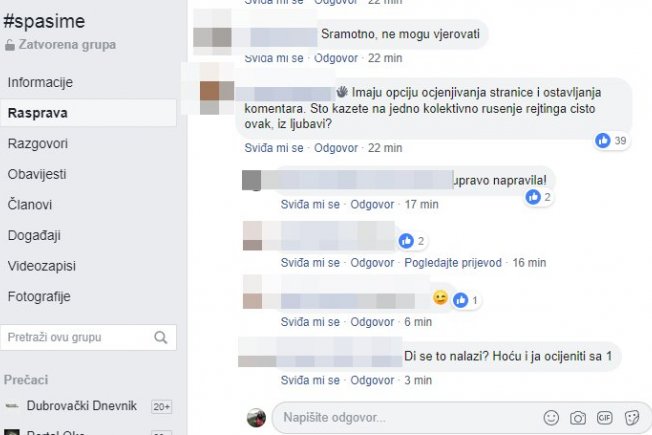Click 'Pogledajte prijevod' on the 16 min comment
This screenshot has width=652, height=435.
453,263
